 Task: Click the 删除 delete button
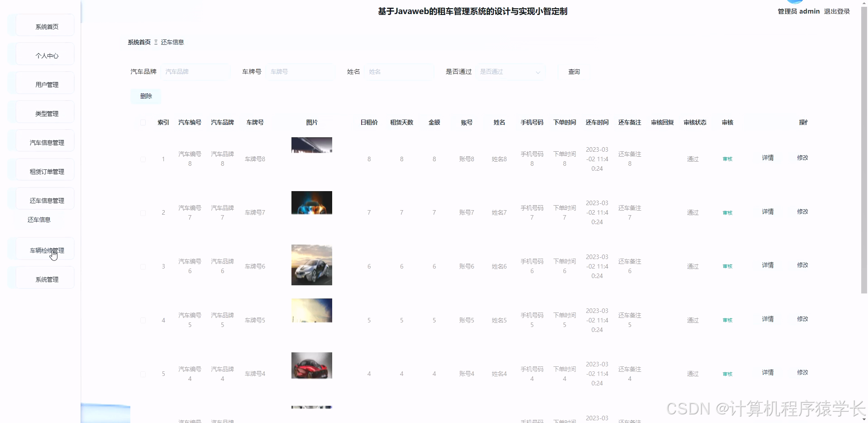[146, 96]
